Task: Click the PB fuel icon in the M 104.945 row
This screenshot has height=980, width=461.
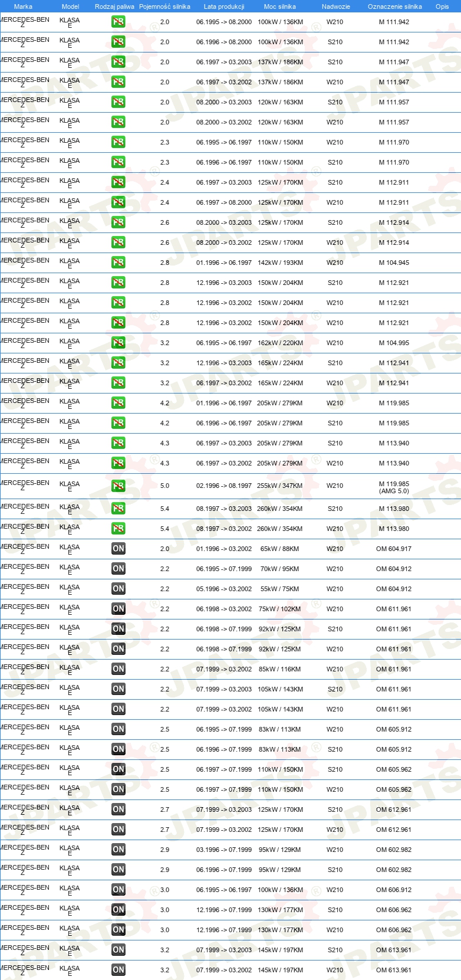Action: [x=118, y=263]
